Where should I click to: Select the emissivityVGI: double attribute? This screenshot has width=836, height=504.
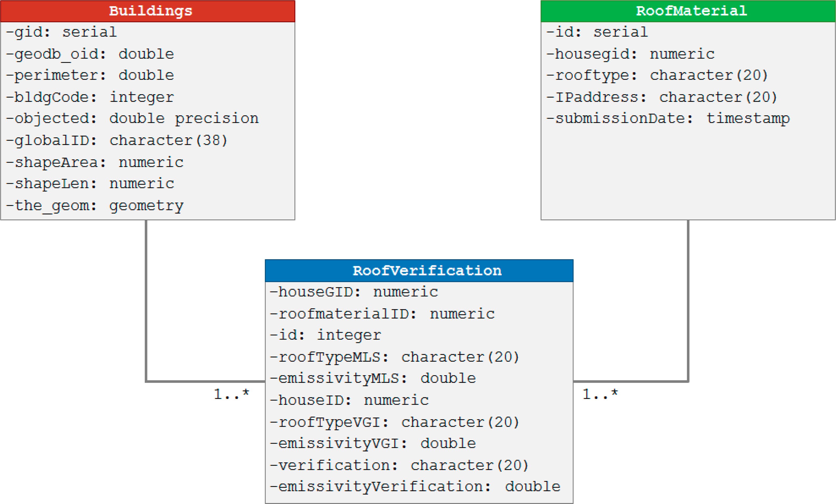click(373, 444)
